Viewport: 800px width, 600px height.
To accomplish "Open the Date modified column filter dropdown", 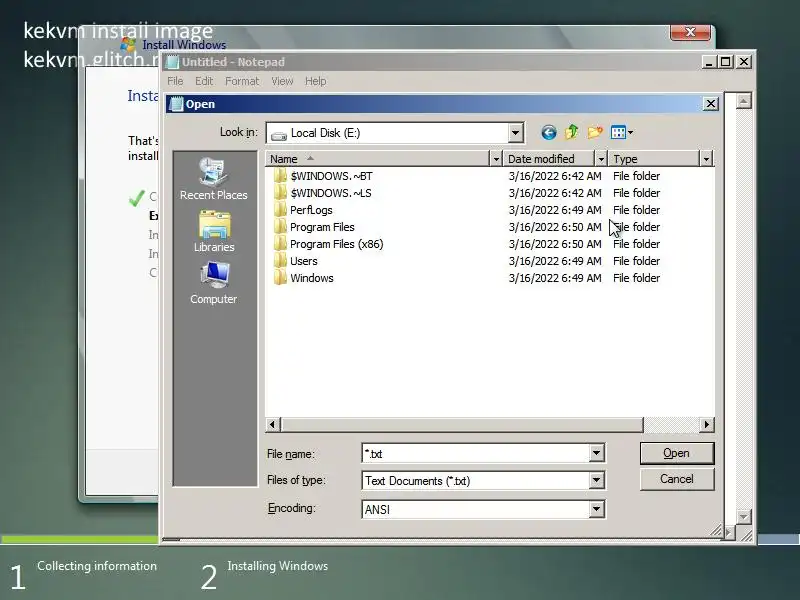I will 601,159.
